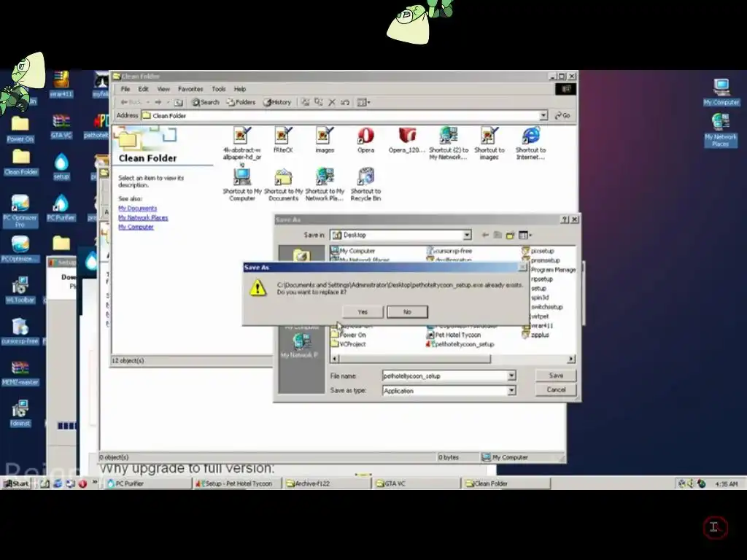Open the History toolbar button
The height and width of the screenshot is (560, 747).
[277, 102]
